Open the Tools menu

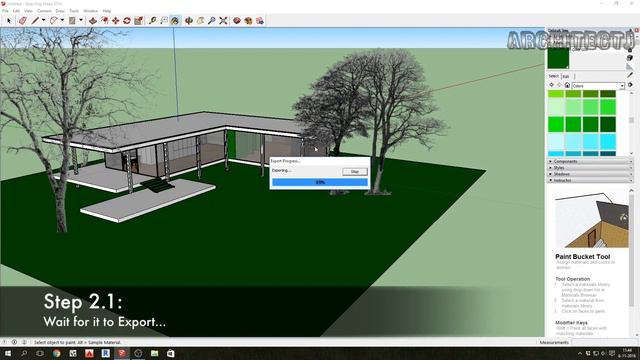[x=74, y=11]
